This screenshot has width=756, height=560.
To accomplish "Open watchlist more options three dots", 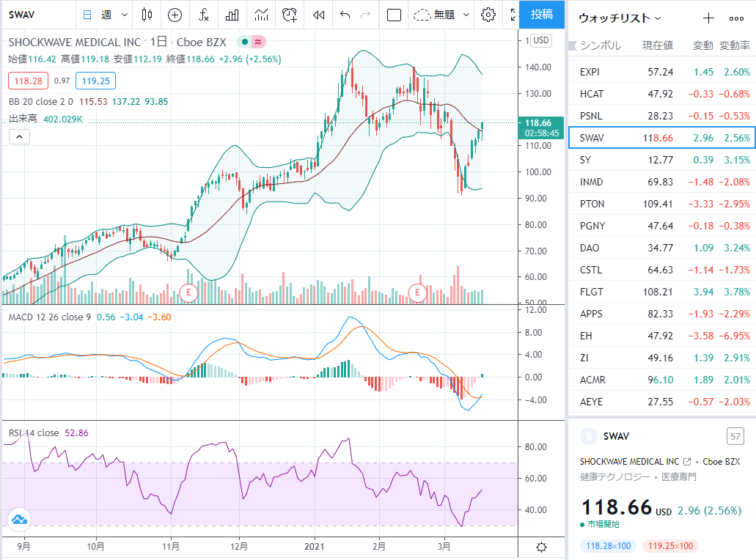I will (736, 18).
